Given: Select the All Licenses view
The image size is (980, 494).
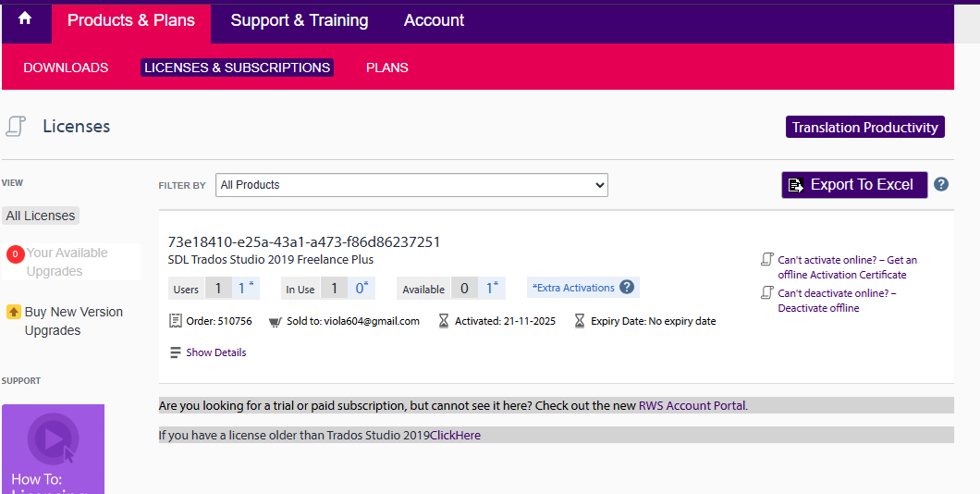Looking at the screenshot, I should (41, 216).
